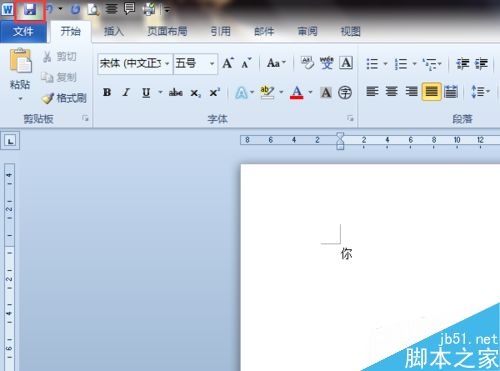Click the 复制 copy button
The height and width of the screenshot is (371, 500).
(x=59, y=77)
